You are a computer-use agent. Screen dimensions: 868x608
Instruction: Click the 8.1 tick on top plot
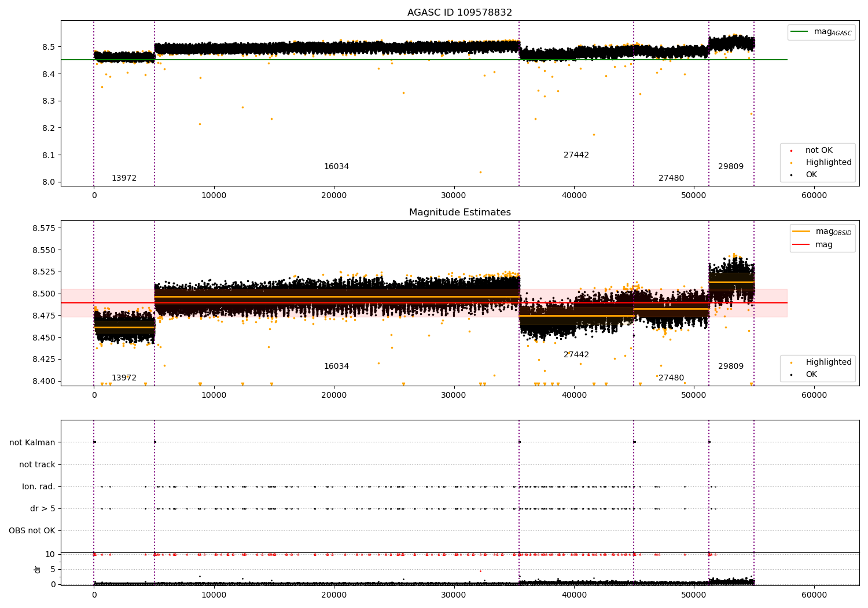click(x=49, y=155)
